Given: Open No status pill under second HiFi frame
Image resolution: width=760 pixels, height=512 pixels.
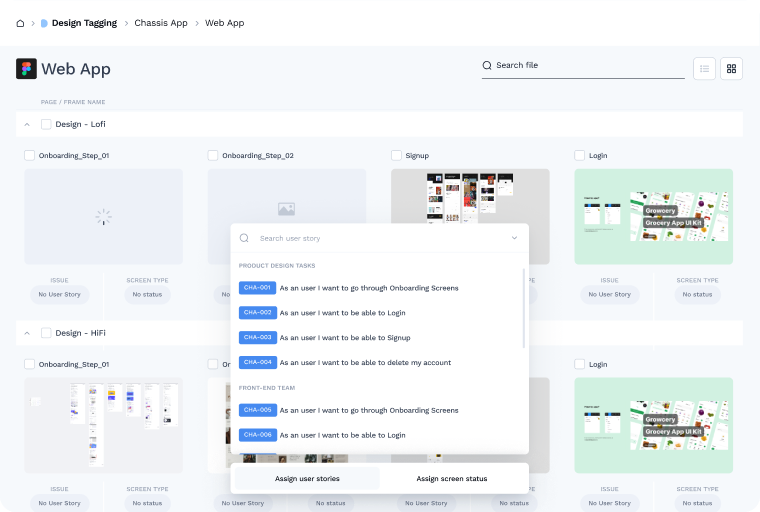Looking at the screenshot, I should point(331,503).
